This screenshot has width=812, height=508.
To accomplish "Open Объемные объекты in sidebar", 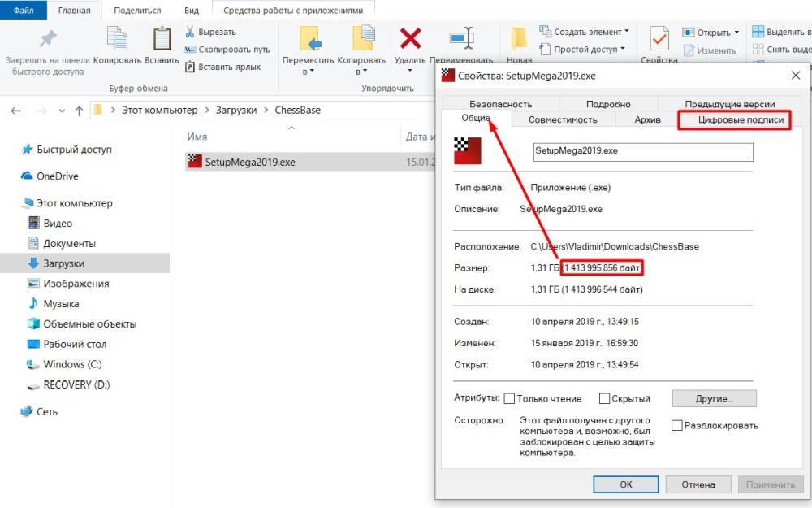I will click(x=82, y=324).
